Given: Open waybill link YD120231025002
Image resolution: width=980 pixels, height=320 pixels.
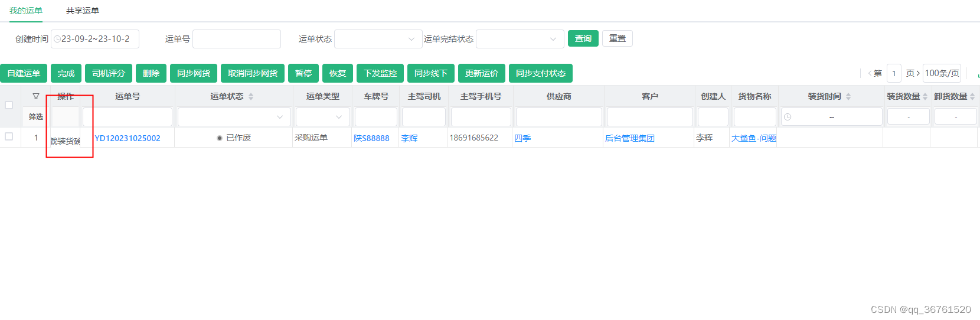Looking at the screenshot, I should (x=128, y=138).
